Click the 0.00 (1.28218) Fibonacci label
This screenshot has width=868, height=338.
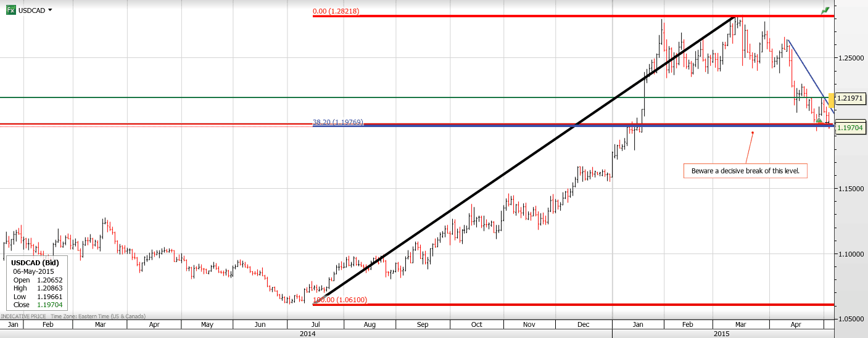(x=336, y=11)
